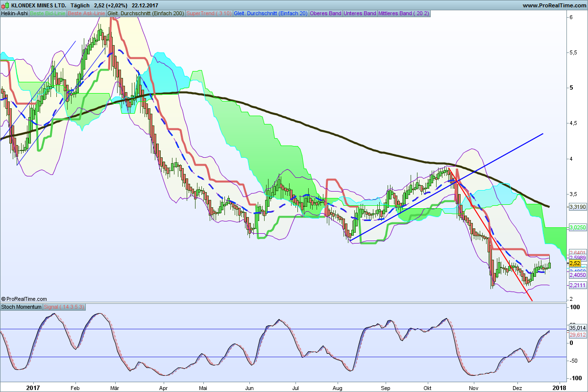Image resolution: width=588 pixels, height=392 pixels.
Task: Click the 6 mark on price axis
Action: pyautogui.click(x=571, y=17)
